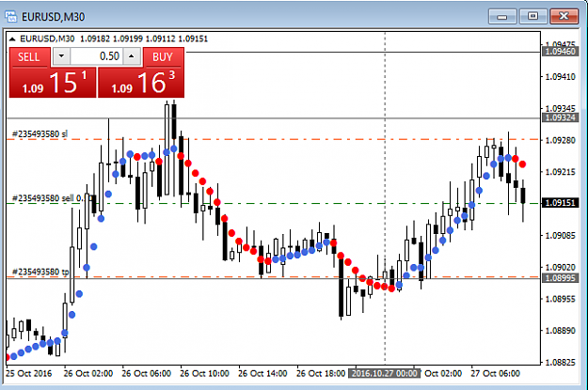
Task: Click the 26 Oct 02:00 time label
Action: pos(88,373)
